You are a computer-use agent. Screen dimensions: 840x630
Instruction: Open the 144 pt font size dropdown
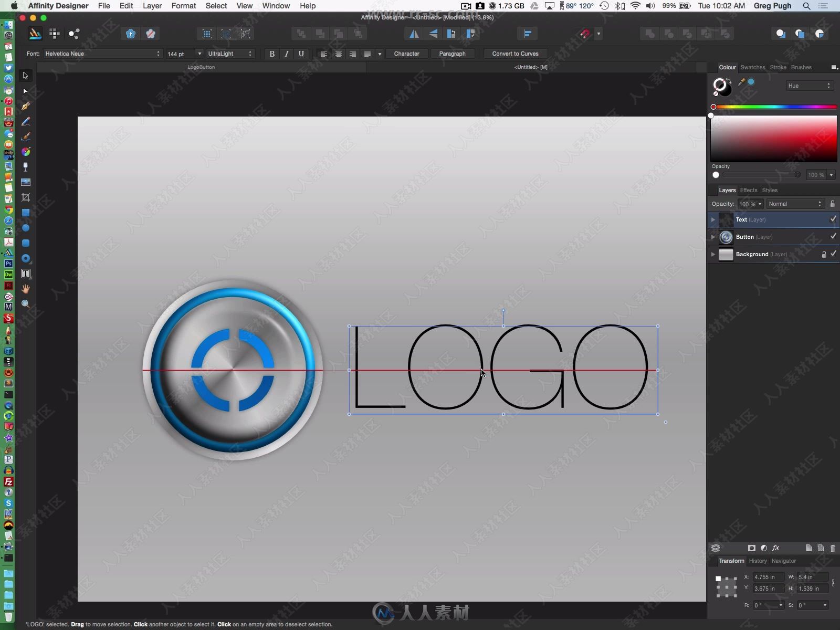point(199,54)
